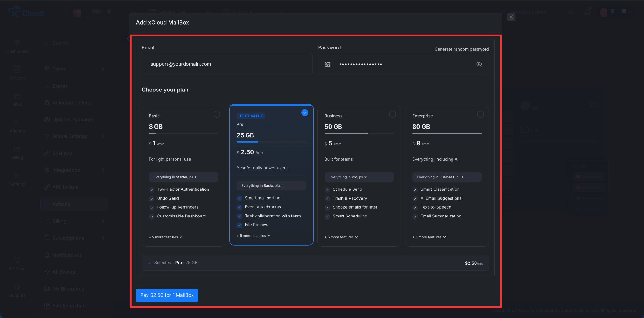The height and width of the screenshot is (318, 644).
Task: Click the Password input field
Action: click(403, 64)
